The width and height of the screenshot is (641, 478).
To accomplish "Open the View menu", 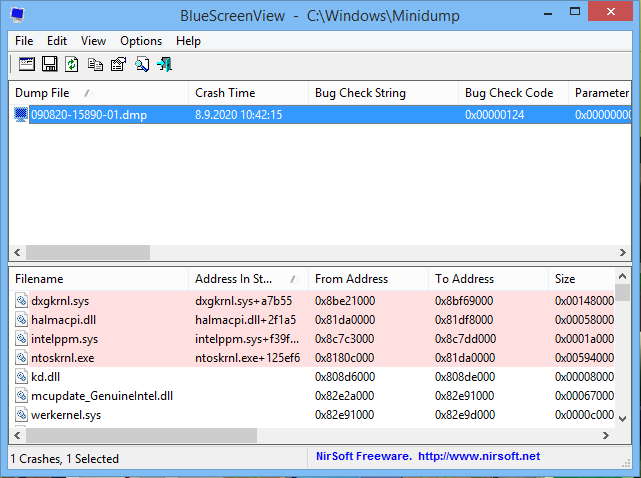I will (93, 41).
